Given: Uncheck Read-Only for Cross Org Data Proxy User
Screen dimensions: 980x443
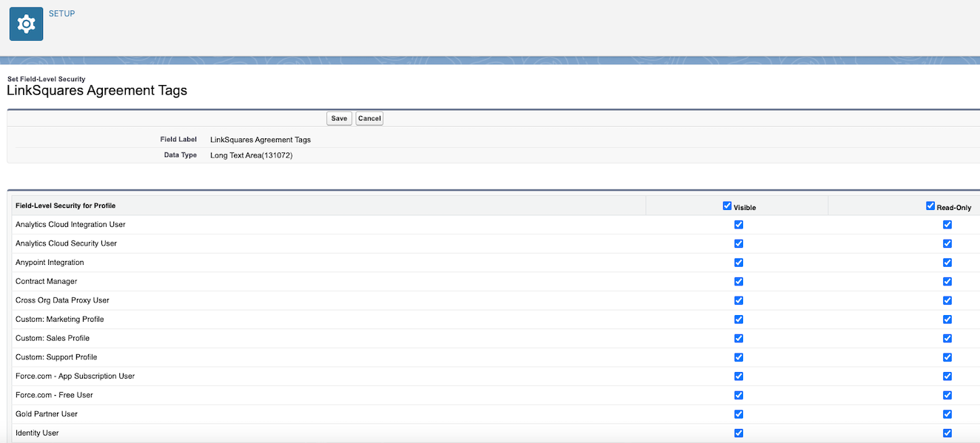Looking at the screenshot, I should pos(947,300).
